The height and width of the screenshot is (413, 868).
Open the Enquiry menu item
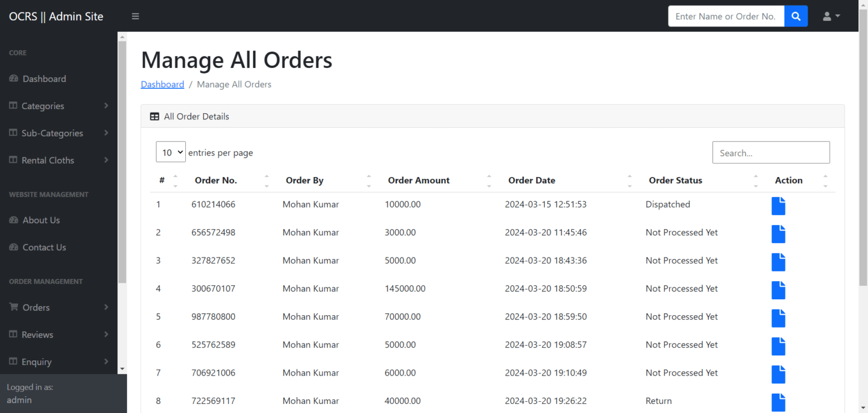(38, 362)
